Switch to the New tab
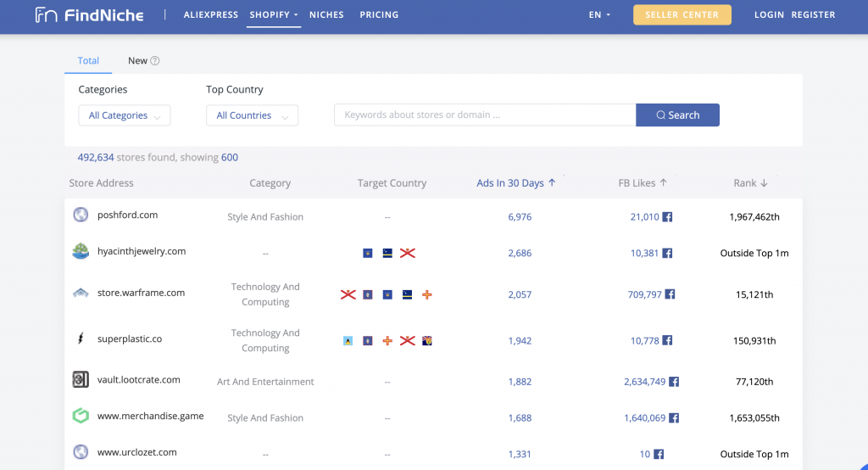This screenshot has height=470, width=868. coord(138,61)
